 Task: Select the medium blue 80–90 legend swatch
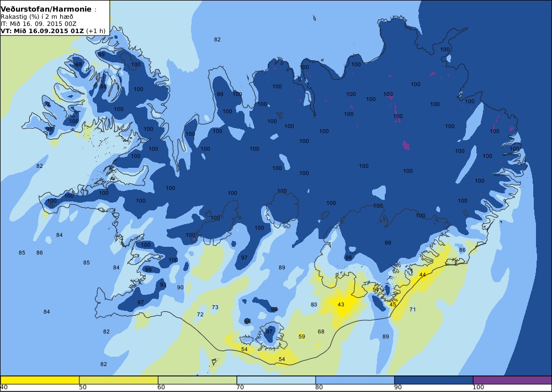[x=355, y=380]
